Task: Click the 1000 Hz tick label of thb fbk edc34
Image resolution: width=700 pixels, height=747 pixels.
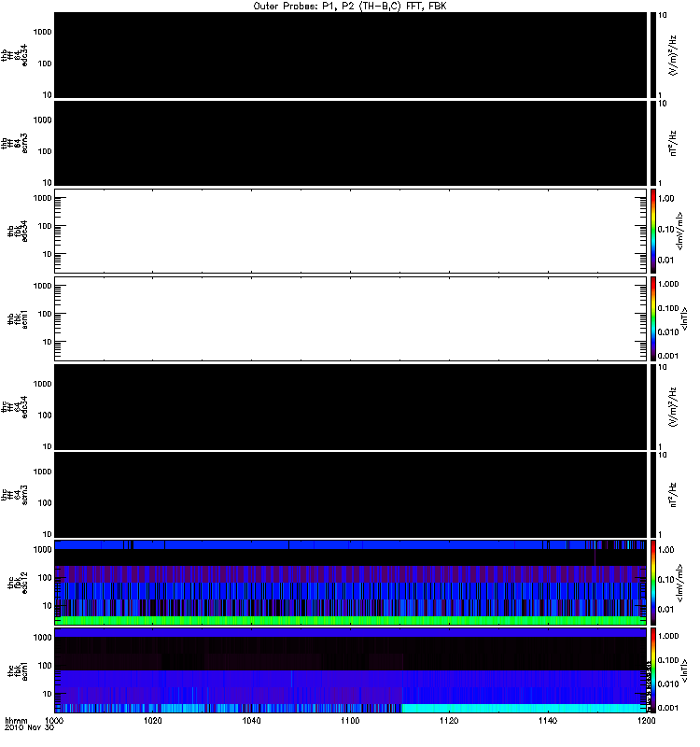Action: click(42, 198)
